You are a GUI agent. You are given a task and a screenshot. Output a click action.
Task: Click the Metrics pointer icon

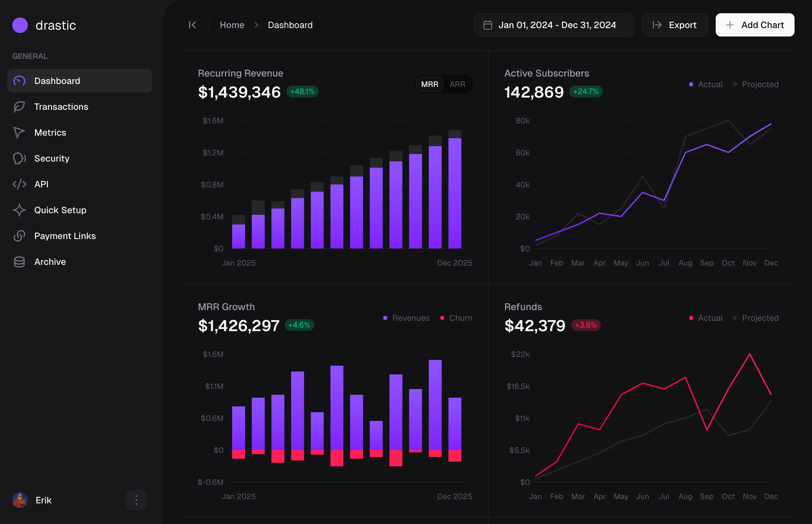19,133
